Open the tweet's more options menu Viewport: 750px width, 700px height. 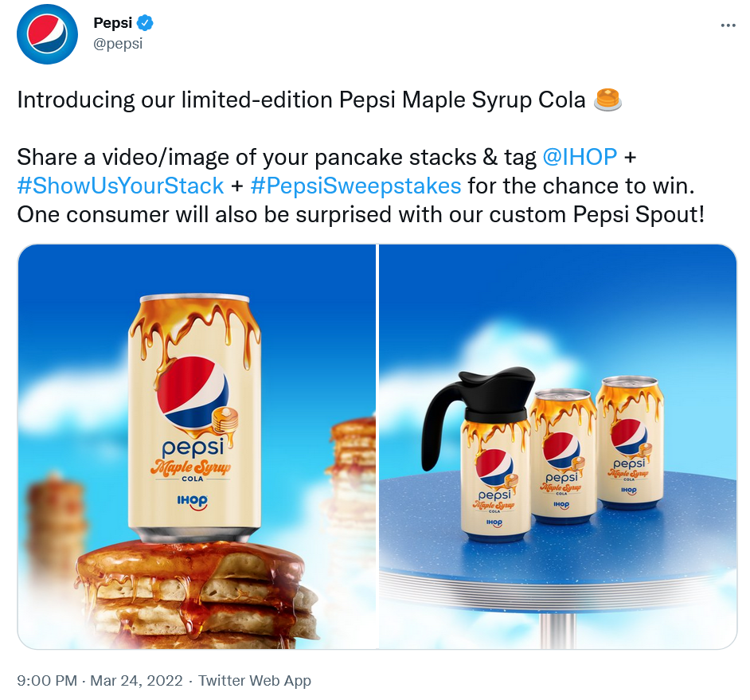tap(728, 25)
